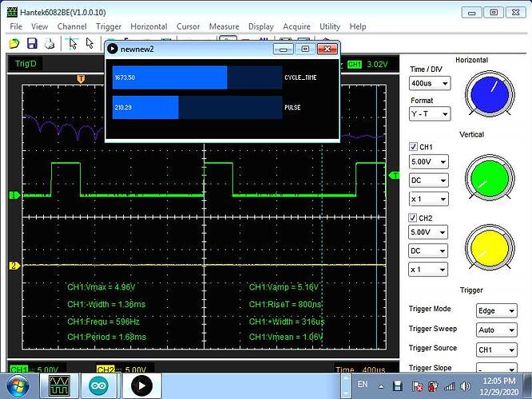Open Action Center flag tray icon
Viewport: 532px width, 399px height.
point(417,386)
